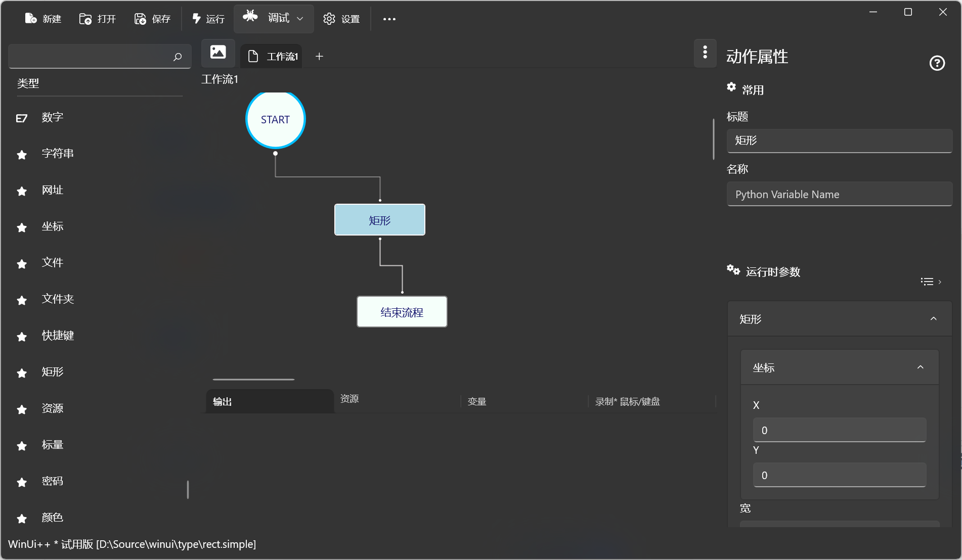The image size is (962, 560).
Task: Switch to the 变量 tab
Action: [477, 402]
